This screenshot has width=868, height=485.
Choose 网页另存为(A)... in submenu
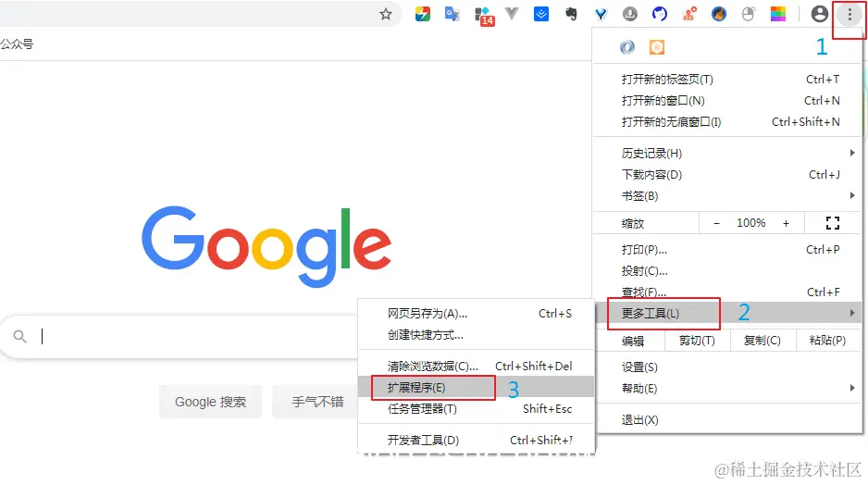(x=476, y=314)
